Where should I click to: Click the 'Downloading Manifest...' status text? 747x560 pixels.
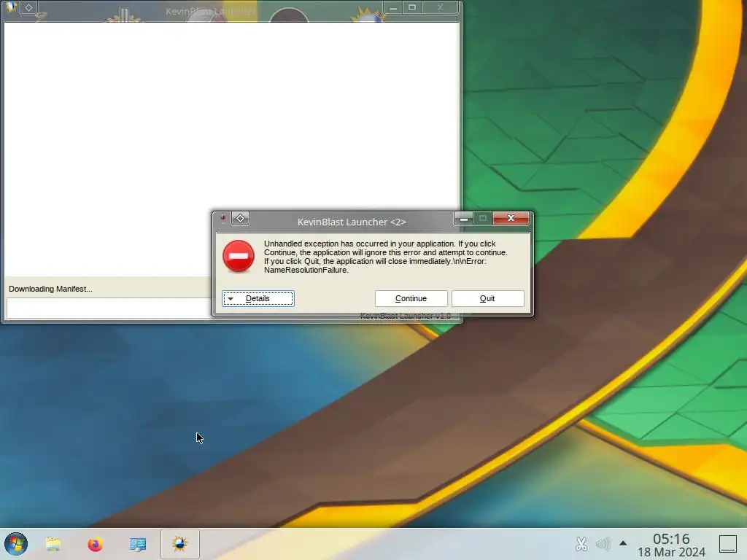pos(50,289)
